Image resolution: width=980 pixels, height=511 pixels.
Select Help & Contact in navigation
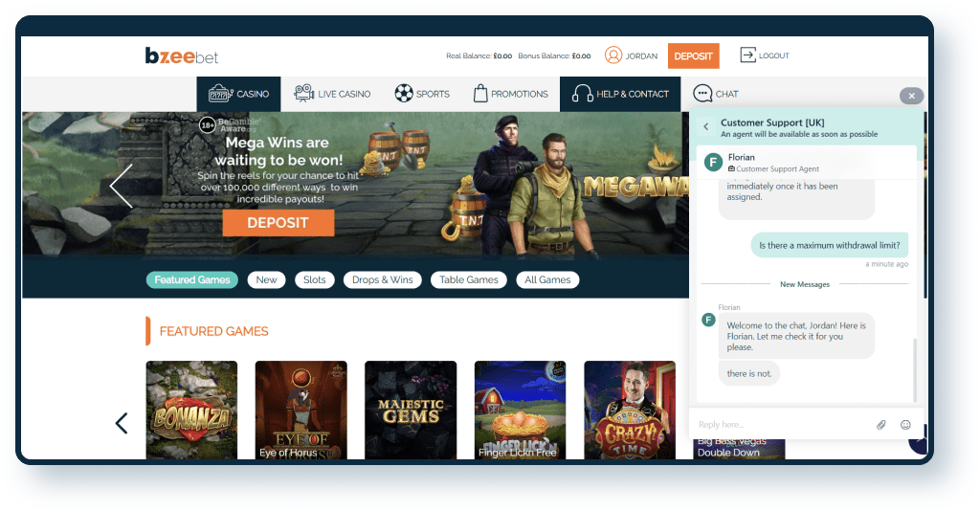coord(620,94)
